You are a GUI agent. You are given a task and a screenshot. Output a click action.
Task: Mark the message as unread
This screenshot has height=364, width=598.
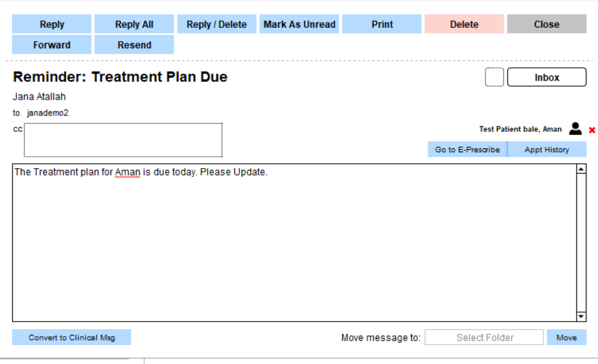[299, 24]
